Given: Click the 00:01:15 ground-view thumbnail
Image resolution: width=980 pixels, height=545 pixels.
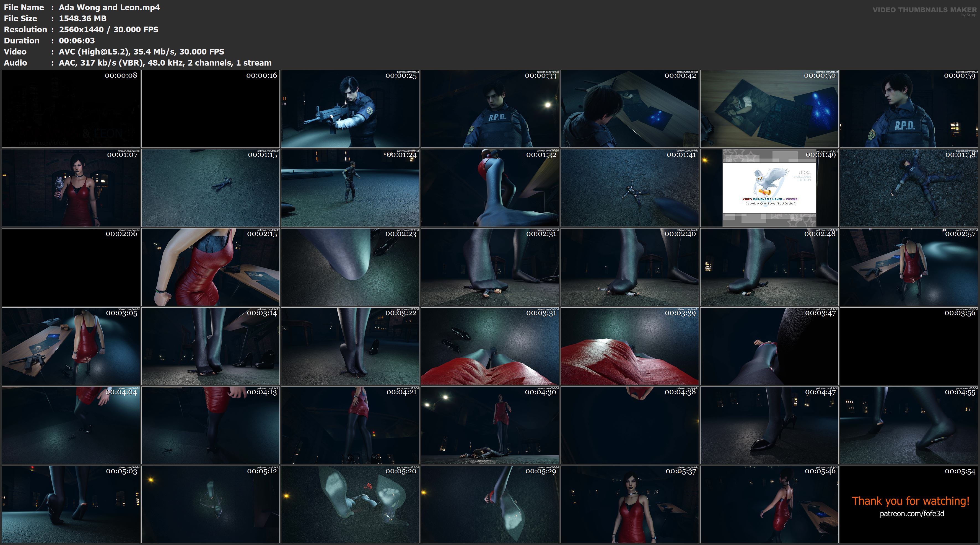Looking at the screenshot, I should pyautogui.click(x=210, y=188).
